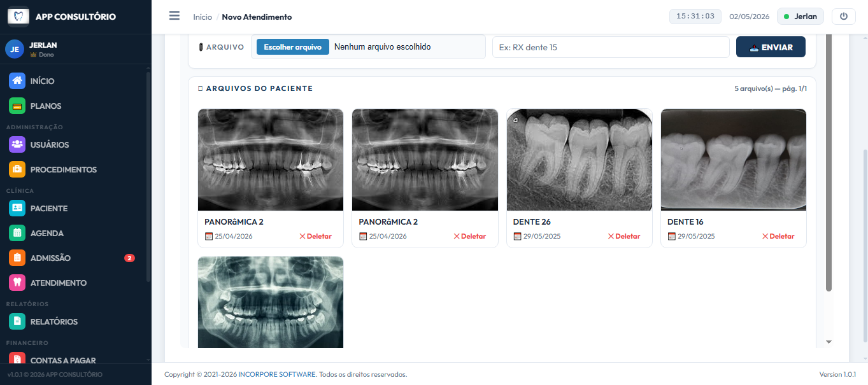Delete the DENTE 16 file

[x=778, y=236]
